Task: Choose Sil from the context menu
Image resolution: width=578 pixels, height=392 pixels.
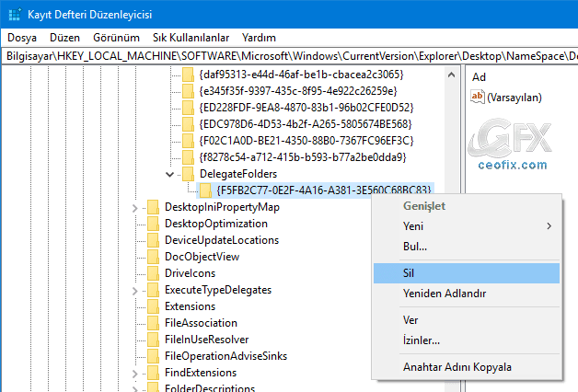Action: tap(467, 273)
